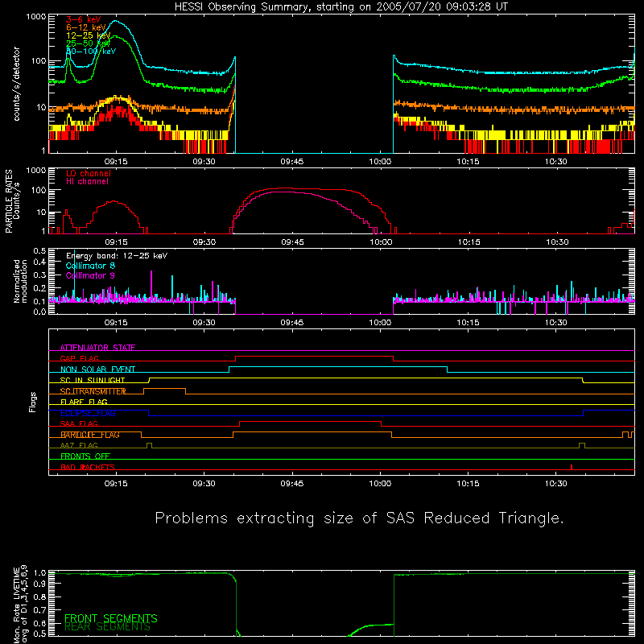This screenshot has height=644, width=644.
Task: Click the 09:15 time label below the flags panel
Action: point(116,484)
